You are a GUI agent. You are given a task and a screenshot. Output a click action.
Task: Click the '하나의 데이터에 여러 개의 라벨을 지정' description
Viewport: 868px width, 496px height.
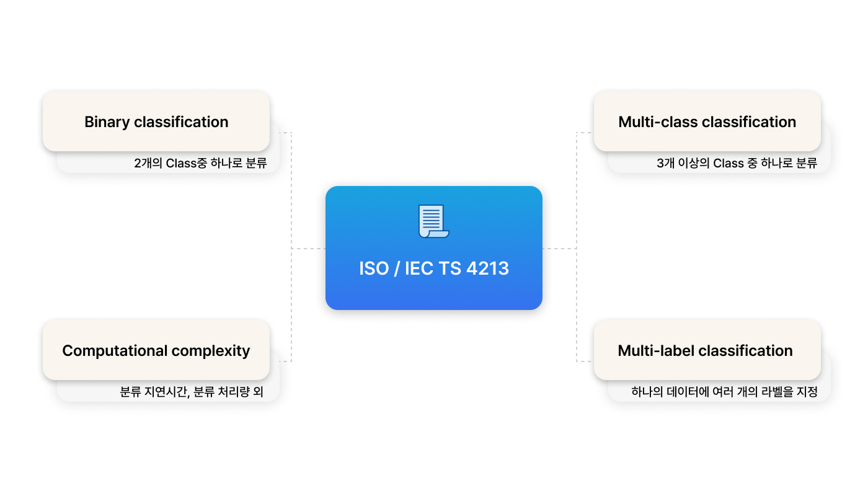click(724, 392)
